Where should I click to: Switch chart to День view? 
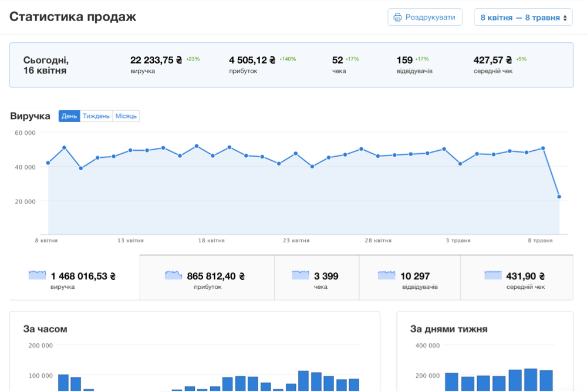pyautogui.click(x=69, y=116)
